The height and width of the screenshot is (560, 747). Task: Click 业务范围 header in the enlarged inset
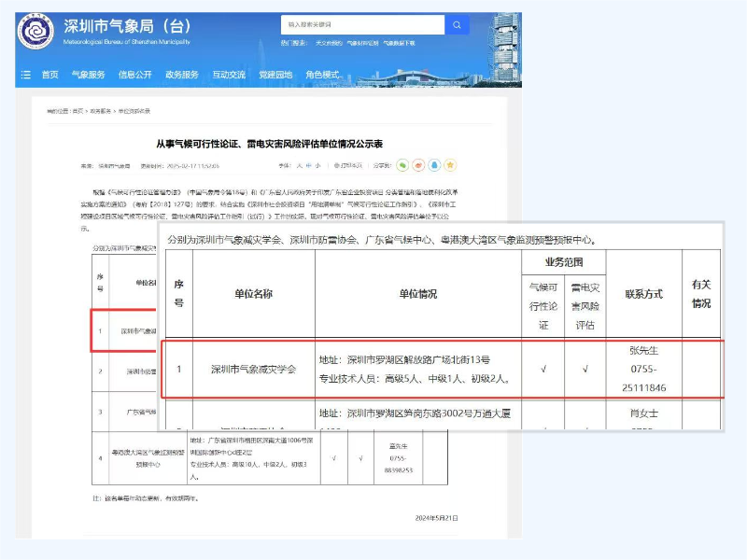point(564,262)
